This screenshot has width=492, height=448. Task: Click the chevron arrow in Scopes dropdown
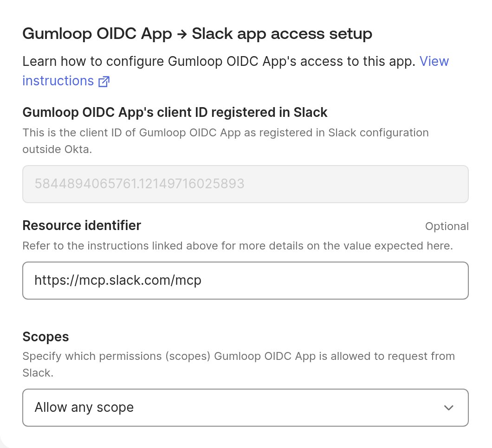click(449, 408)
